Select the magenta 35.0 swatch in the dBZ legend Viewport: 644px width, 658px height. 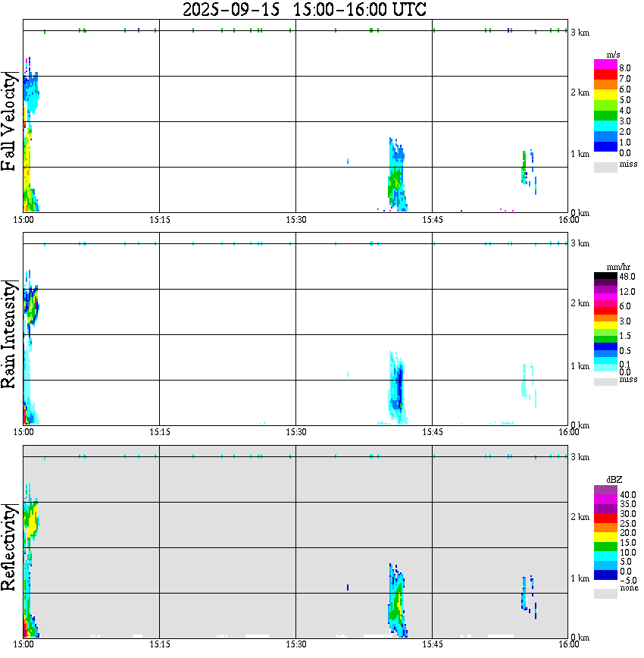605,500
